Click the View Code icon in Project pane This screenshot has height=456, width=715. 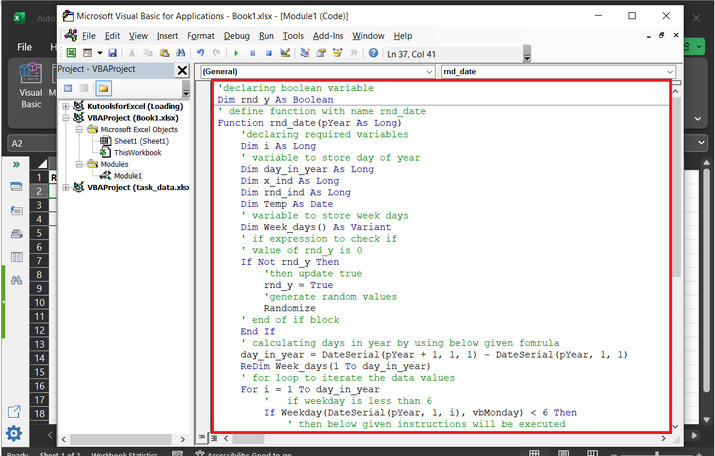pyautogui.click(x=68, y=88)
